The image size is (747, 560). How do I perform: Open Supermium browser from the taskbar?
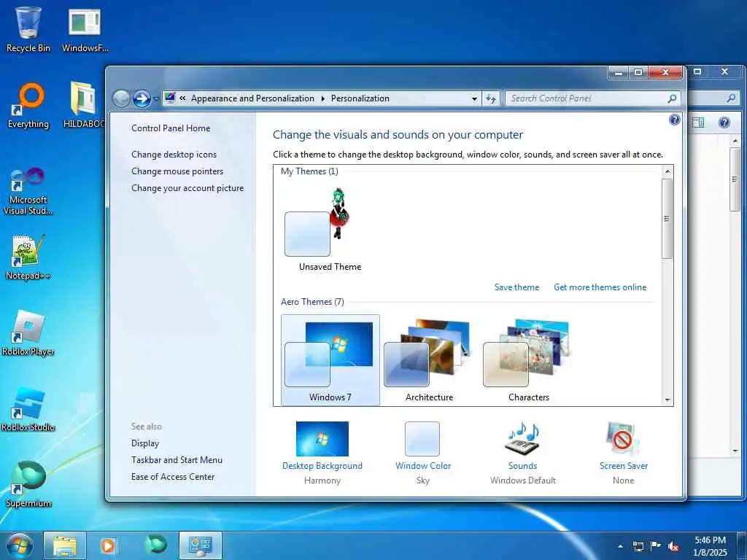click(x=156, y=545)
